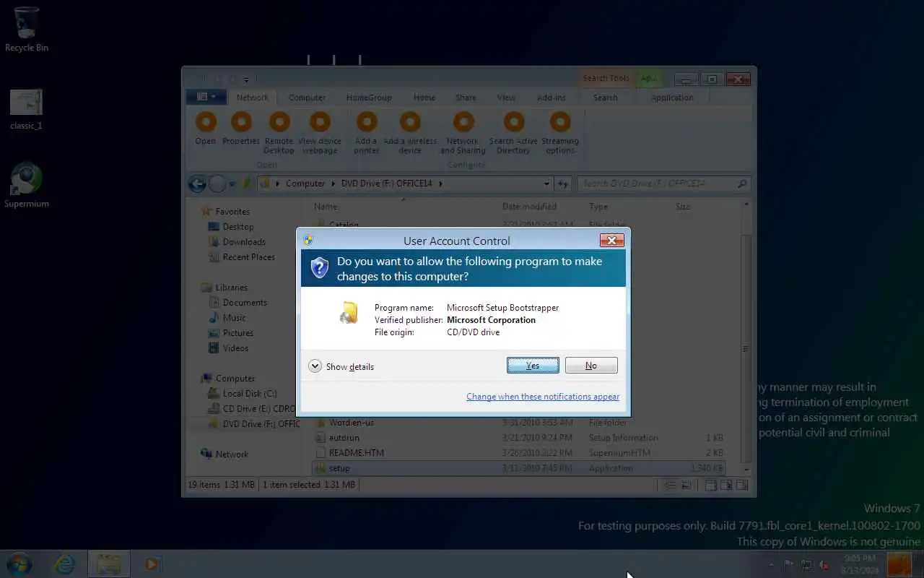Click the Supermium desktop shortcut
This screenshot has width=924, height=578.
pyautogui.click(x=27, y=186)
